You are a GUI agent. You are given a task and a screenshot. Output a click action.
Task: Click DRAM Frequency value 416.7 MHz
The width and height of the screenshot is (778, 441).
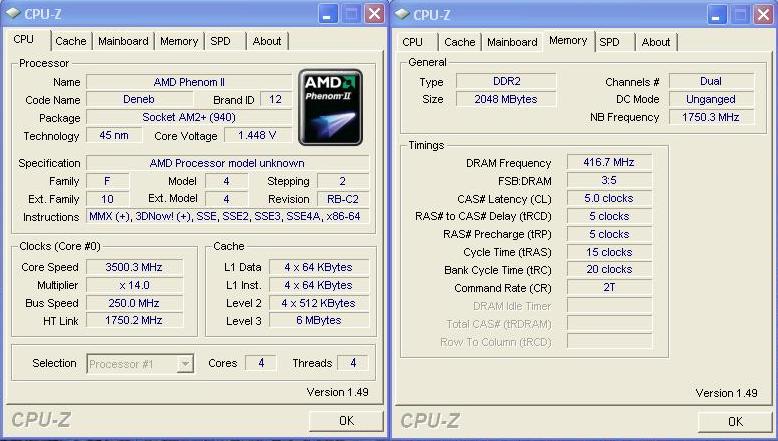pyautogui.click(x=609, y=162)
